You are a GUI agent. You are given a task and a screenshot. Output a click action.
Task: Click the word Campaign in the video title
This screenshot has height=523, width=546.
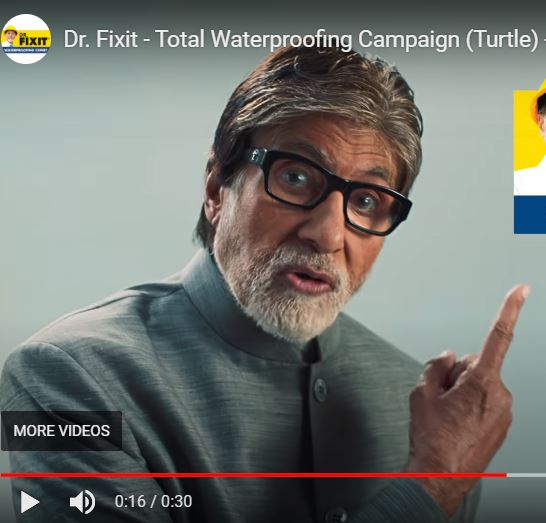(409, 39)
